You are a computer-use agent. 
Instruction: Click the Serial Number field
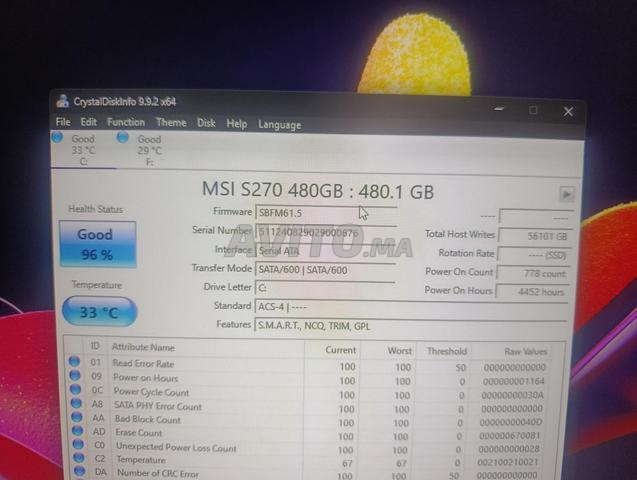326,232
